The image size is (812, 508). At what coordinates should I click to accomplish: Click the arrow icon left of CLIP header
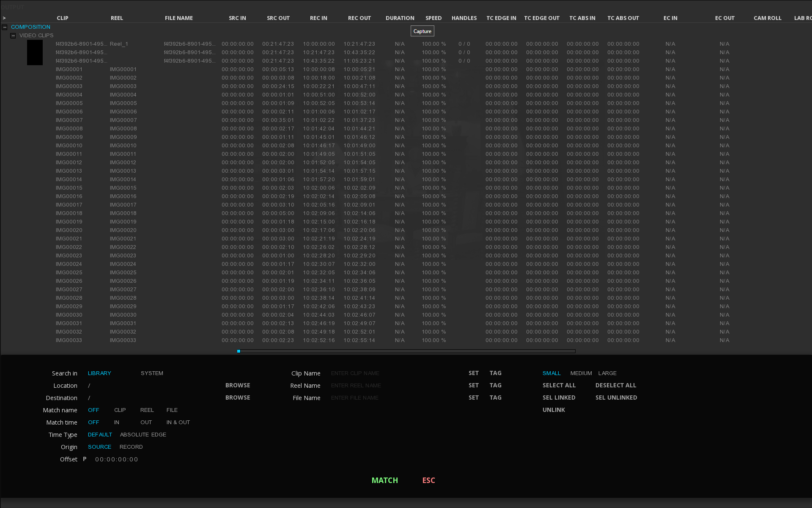tap(4, 18)
